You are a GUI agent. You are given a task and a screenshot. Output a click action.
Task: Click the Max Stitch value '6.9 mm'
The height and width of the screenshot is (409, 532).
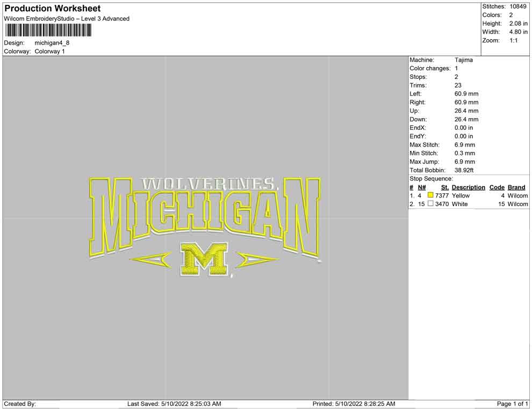[x=464, y=145]
